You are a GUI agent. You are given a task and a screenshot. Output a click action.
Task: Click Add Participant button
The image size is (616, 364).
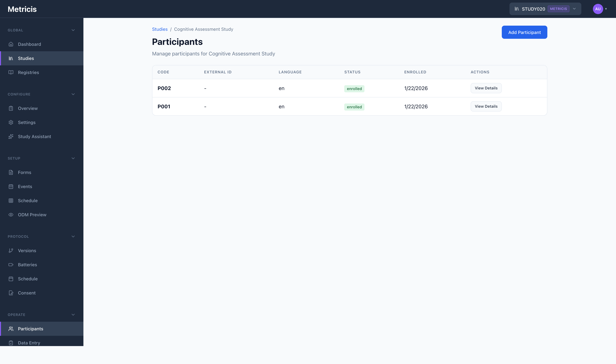(524, 32)
